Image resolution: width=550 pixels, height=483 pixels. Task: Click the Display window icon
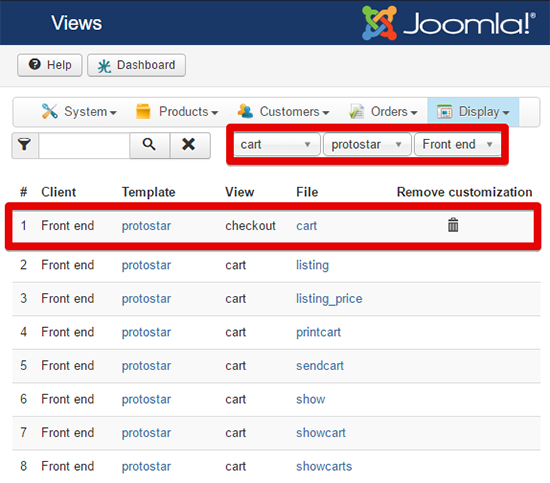tap(444, 112)
